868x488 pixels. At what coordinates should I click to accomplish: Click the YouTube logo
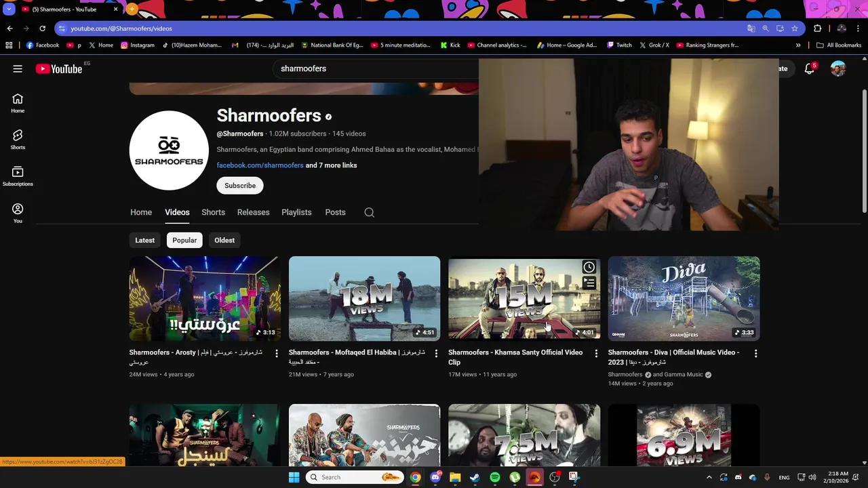click(x=59, y=68)
